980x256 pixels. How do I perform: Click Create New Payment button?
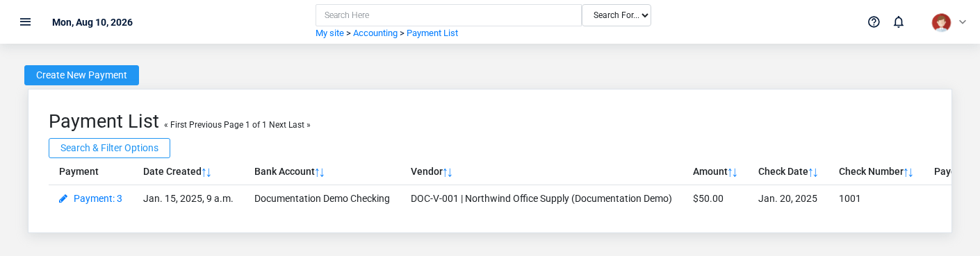(x=81, y=75)
